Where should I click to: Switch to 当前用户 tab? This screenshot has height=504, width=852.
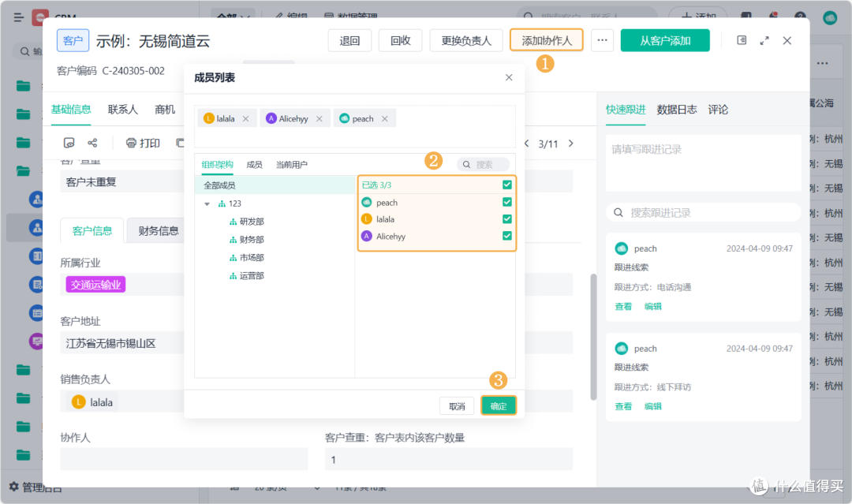(x=291, y=165)
